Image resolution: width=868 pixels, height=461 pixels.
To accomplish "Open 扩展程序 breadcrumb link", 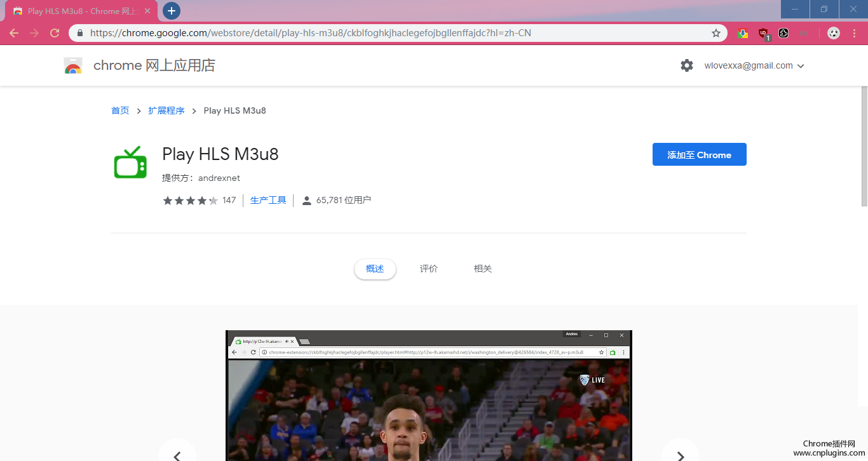I will (x=166, y=110).
